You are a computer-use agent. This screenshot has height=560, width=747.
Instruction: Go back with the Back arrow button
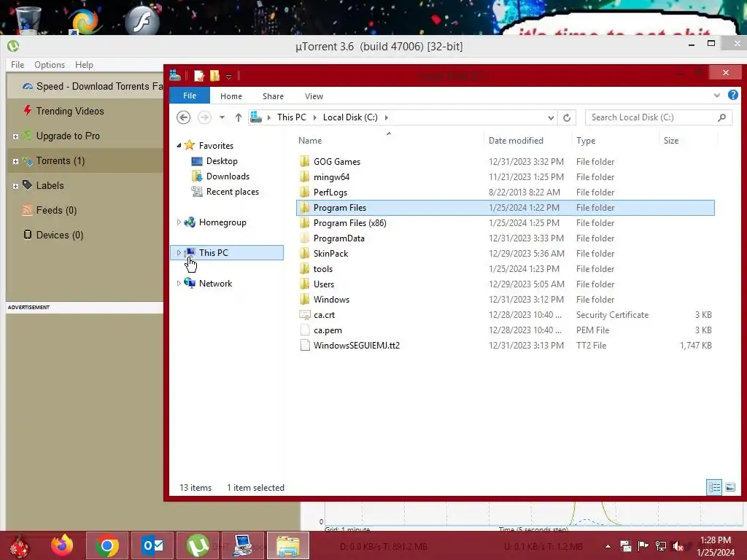pyautogui.click(x=183, y=117)
